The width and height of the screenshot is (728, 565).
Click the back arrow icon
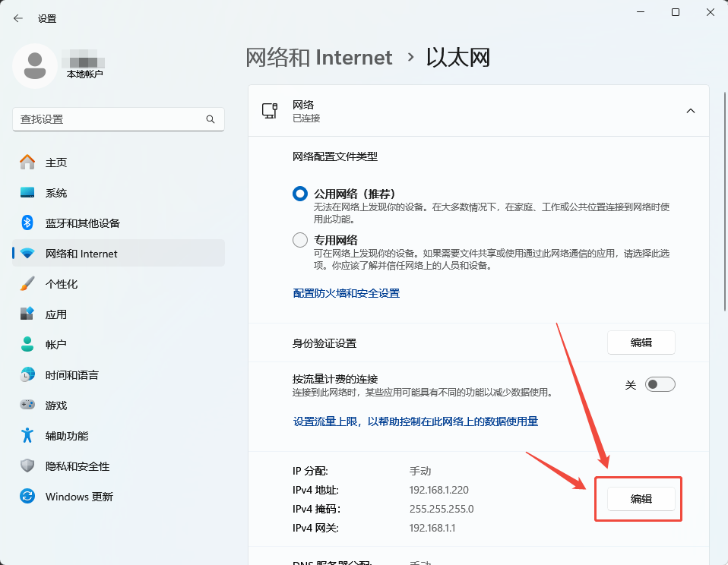pos(18,18)
